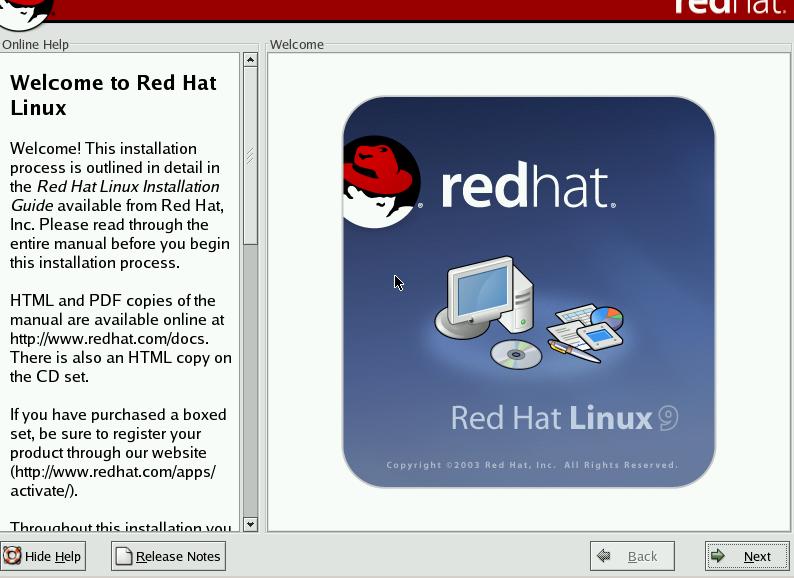794x578 pixels.
Task: Click the text '(http://www.redhat.com/apps/'
Action: [x=113, y=472]
